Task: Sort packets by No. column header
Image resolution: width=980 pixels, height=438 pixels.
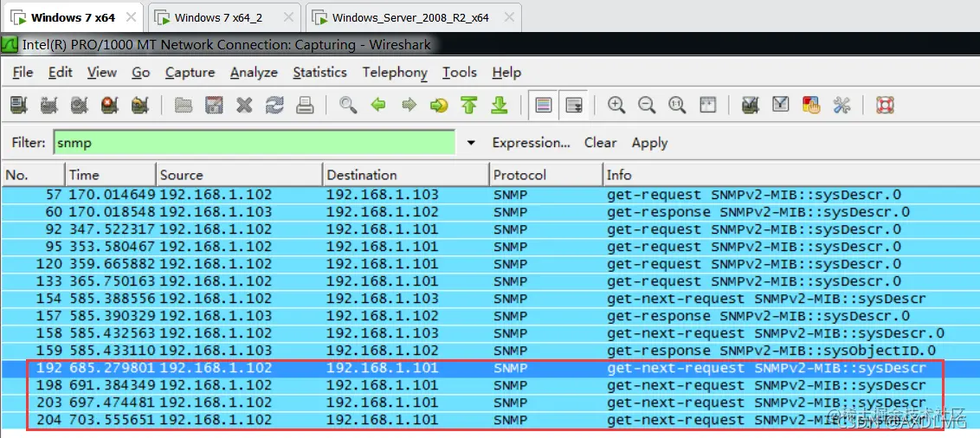Action: click(x=33, y=175)
